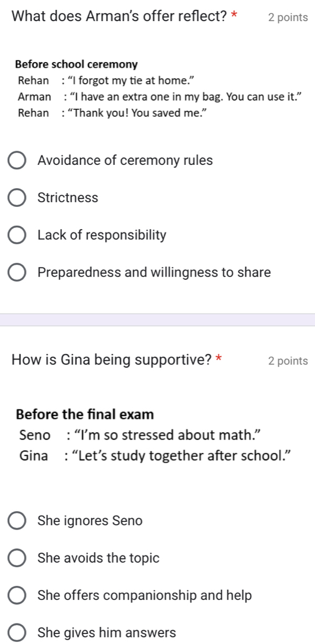Select 'Avoidance of ceremony rules' radio option
This screenshot has height=644, width=315.
coord(17,160)
